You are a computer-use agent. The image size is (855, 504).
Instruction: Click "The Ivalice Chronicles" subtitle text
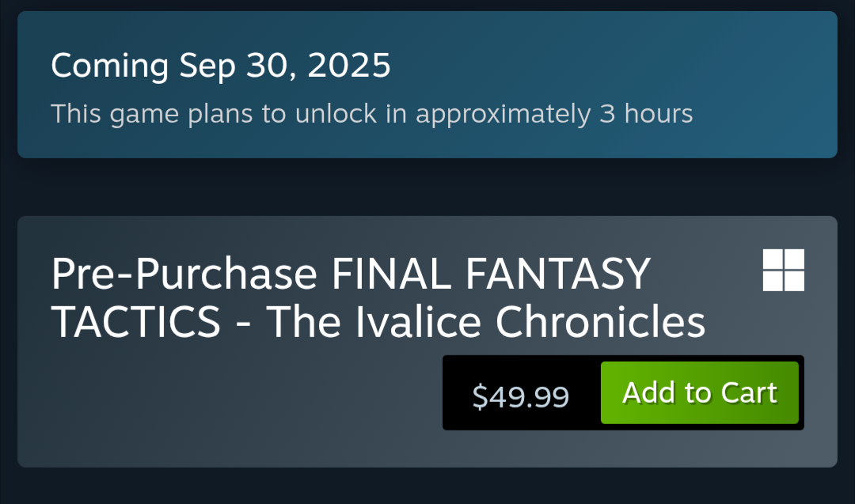pyautogui.click(x=485, y=321)
